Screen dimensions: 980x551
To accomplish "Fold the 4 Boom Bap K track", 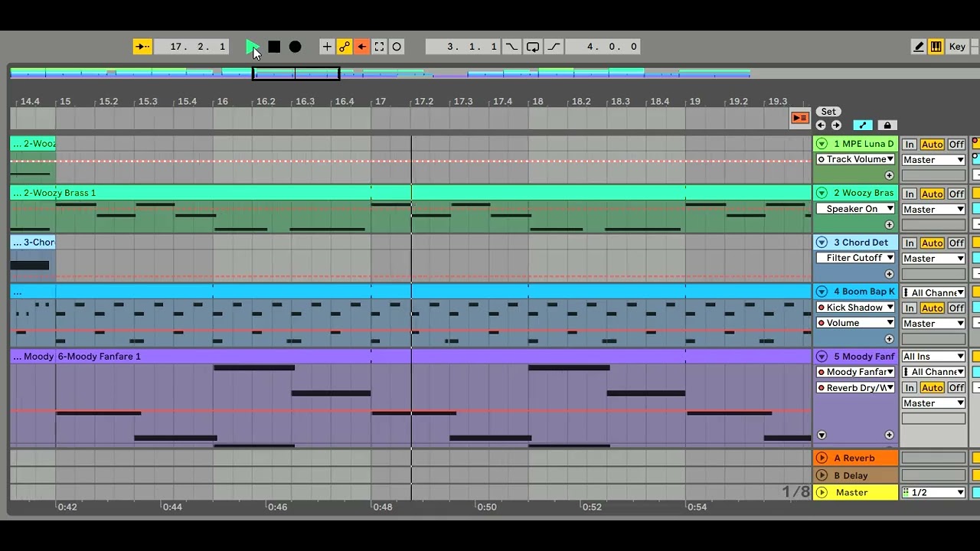I will pos(822,292).
